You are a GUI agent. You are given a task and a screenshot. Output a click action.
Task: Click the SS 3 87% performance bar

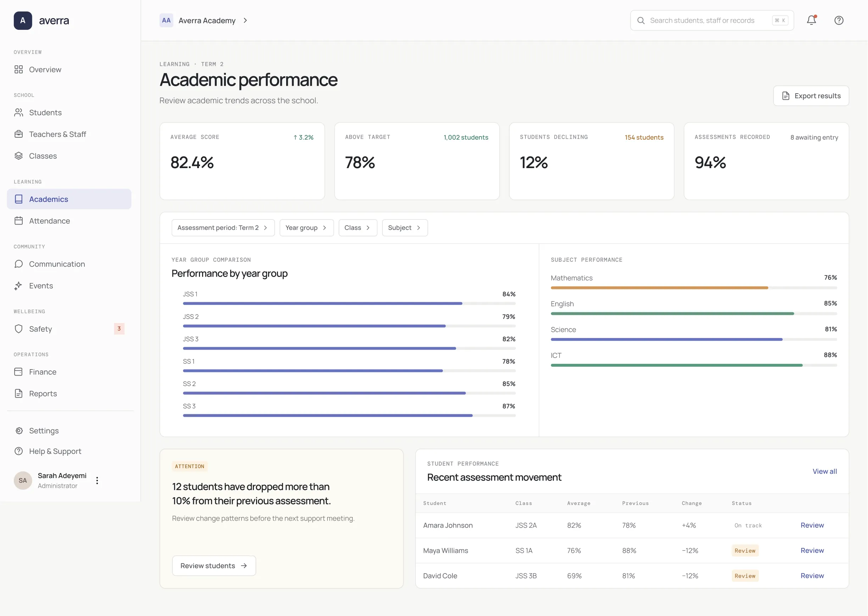[349, 416]
